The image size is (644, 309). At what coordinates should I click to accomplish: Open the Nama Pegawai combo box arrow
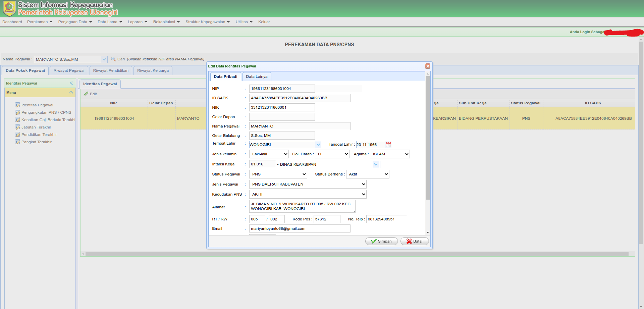104,59
